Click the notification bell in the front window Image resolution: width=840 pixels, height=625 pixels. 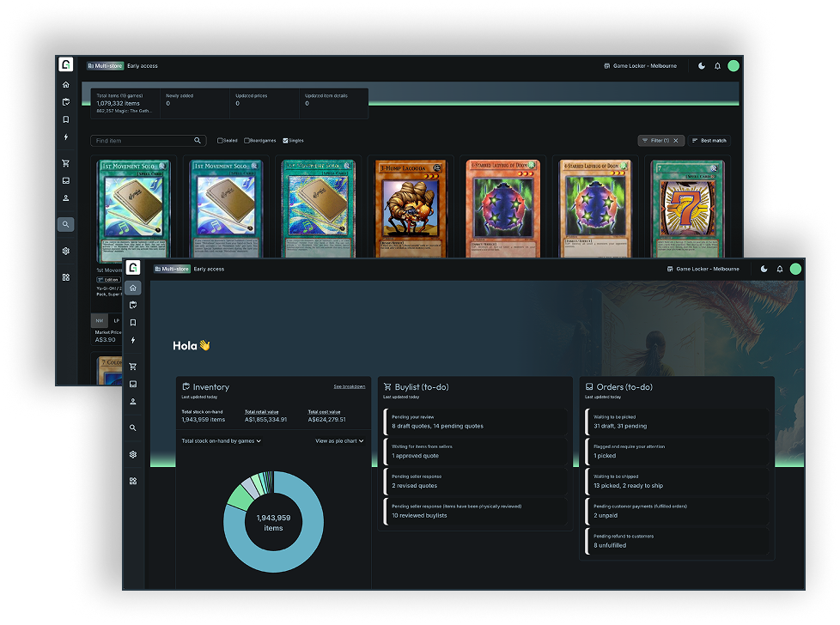coord(780,269)
